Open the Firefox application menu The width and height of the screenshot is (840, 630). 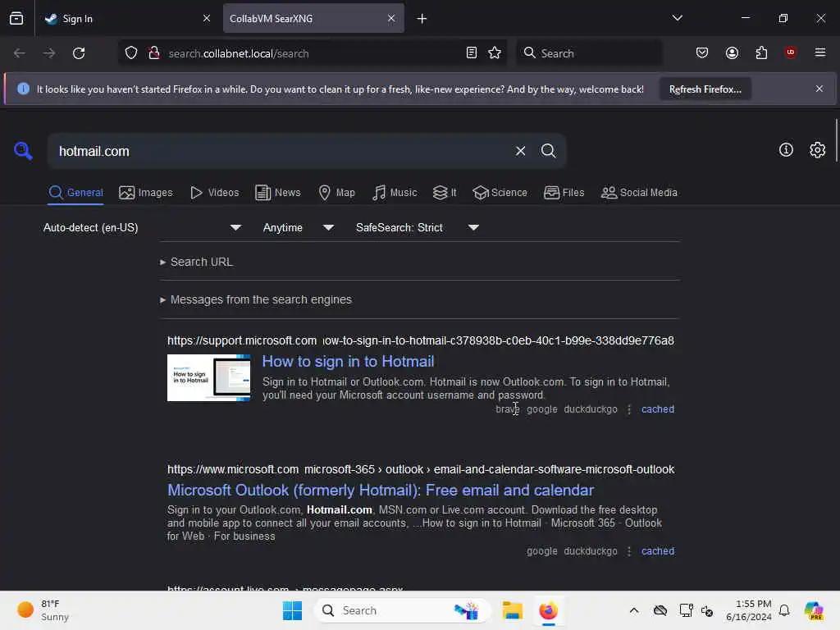[x=820, y=52]
